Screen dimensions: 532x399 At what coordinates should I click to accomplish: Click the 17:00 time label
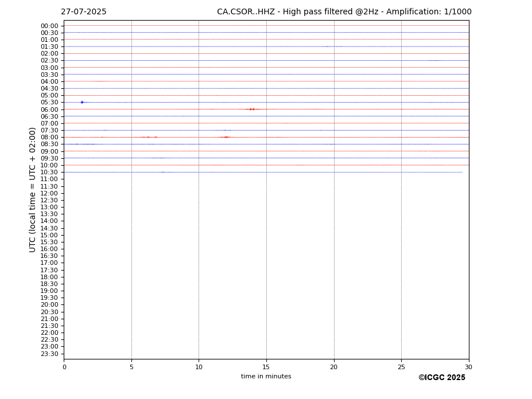[x=49, y=263]
